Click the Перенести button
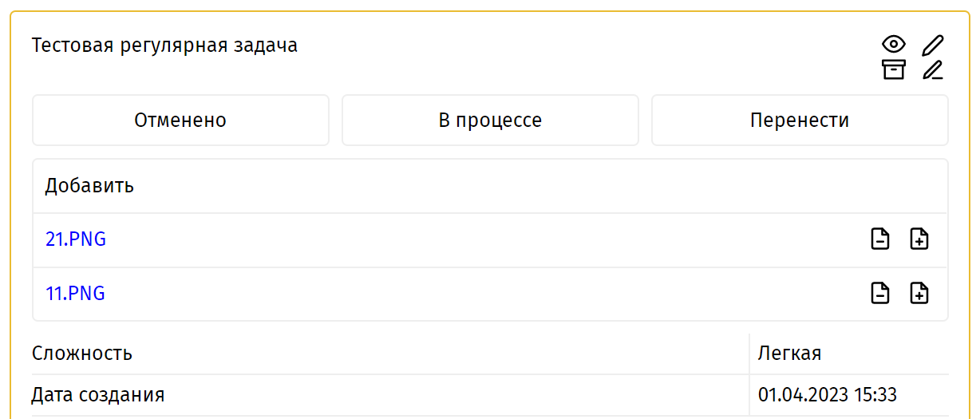The image size is (980, 419). (800, 121)
